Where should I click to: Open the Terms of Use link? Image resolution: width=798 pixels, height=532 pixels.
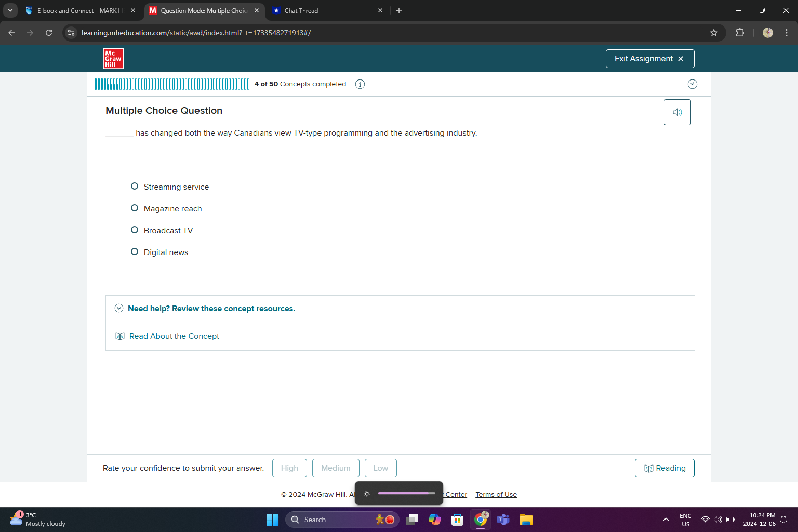496,495
